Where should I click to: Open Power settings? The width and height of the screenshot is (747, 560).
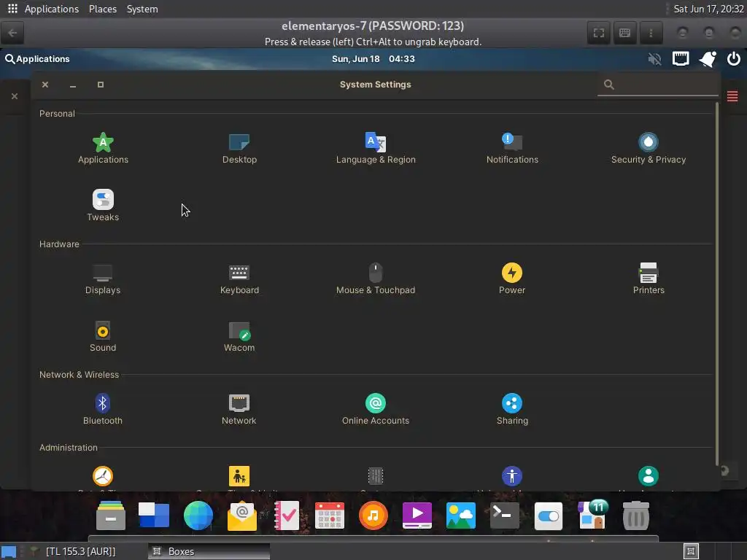coord(512,273)
